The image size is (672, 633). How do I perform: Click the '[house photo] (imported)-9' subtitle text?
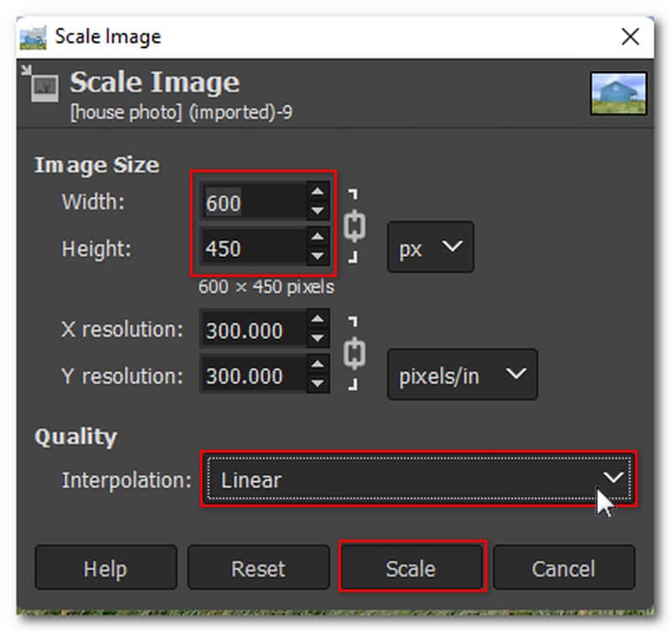181,112
